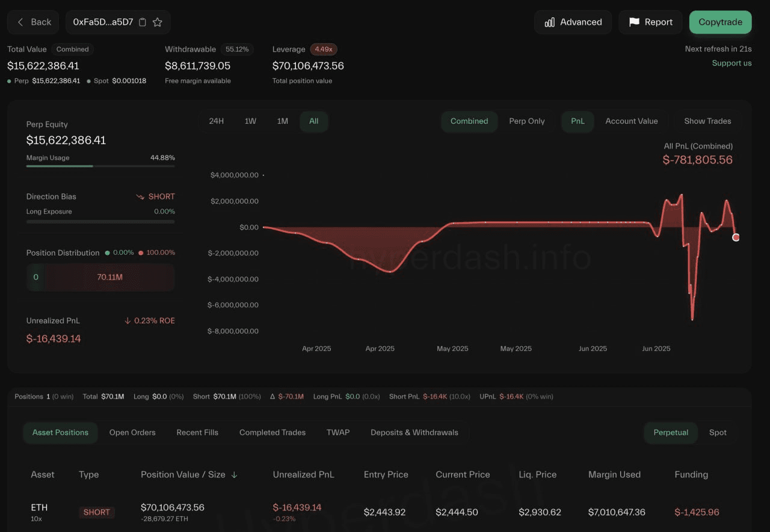Viewport: 770px width, 532px height.
Task: Click the entry price $2,443.92
Action: coord(385,512)
